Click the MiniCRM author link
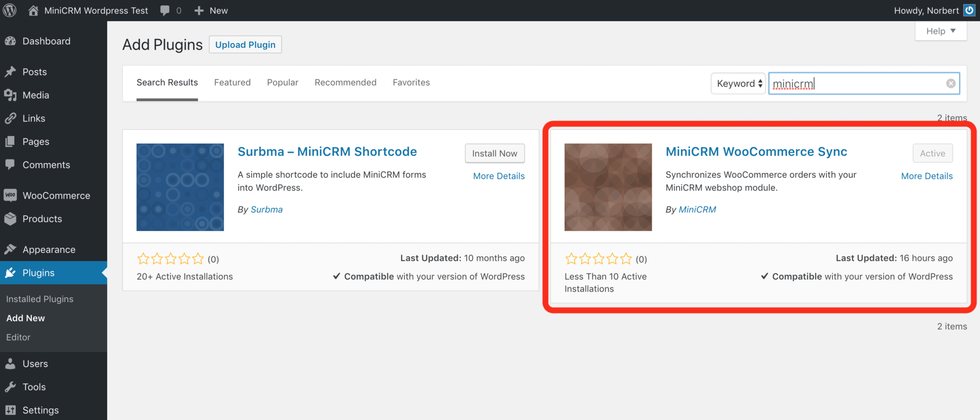This screenshot has height=420, width=980. click(697, 209)
